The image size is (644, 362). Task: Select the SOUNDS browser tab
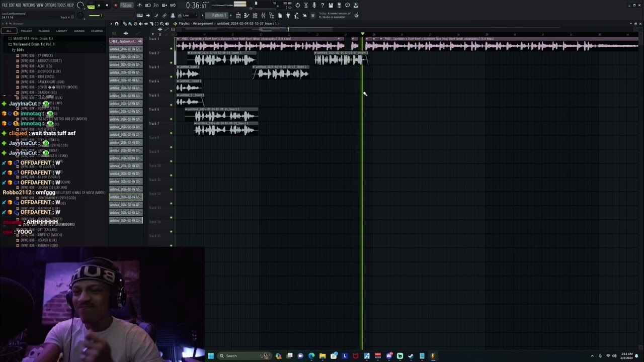[79, 31]
